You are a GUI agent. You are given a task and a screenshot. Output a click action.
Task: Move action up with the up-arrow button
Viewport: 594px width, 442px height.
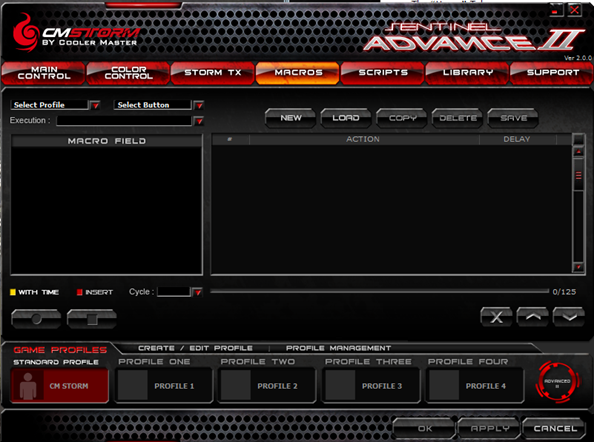(533, 317)
